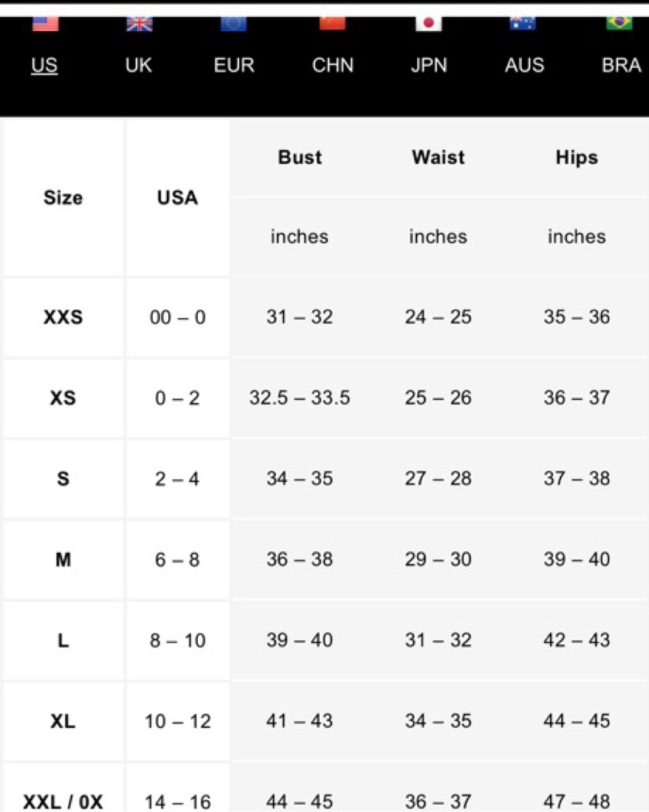The width and height of the screenshot is (649, 812).
Task: Click the XL size row label
Action: point(63,721)
